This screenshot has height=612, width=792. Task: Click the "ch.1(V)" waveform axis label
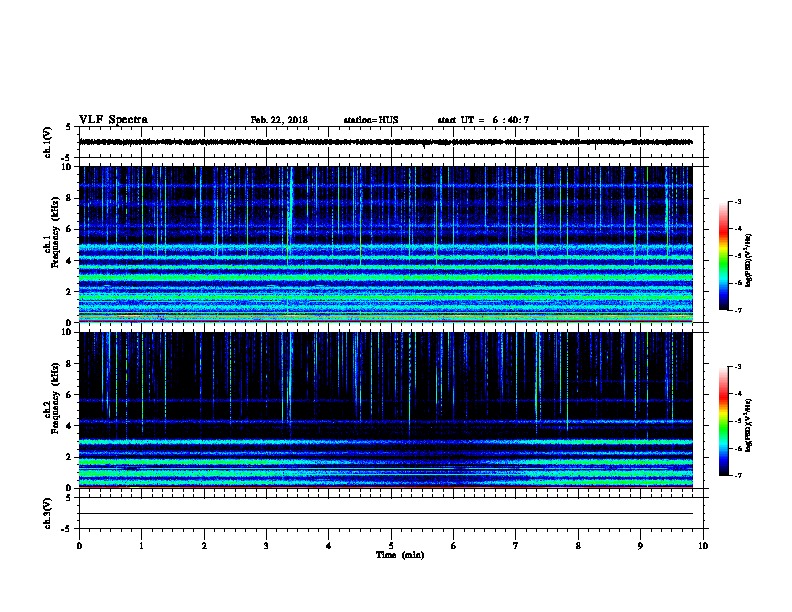click(48, 142)
